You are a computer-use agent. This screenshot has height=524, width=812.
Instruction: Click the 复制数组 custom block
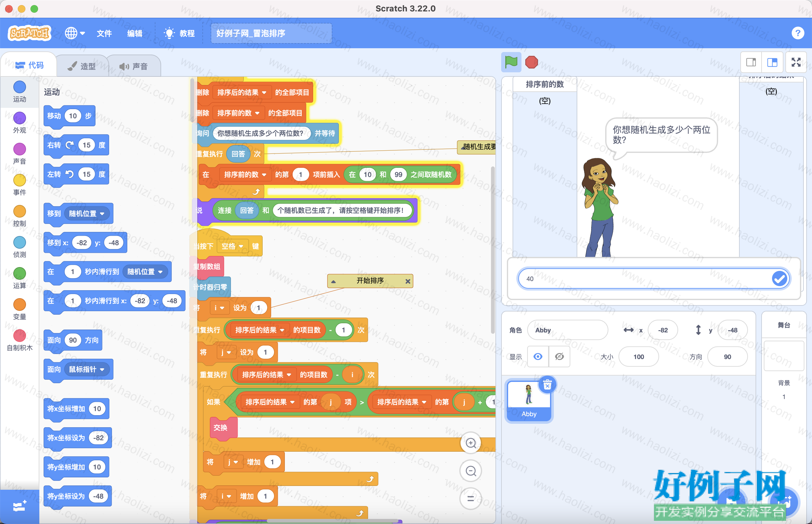click(x=207, y=266)
